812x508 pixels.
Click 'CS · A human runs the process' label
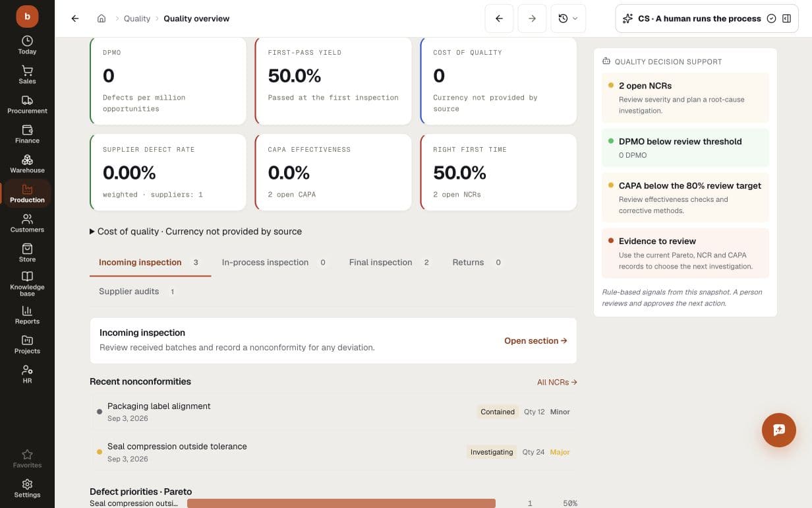[x=699, y=18]
